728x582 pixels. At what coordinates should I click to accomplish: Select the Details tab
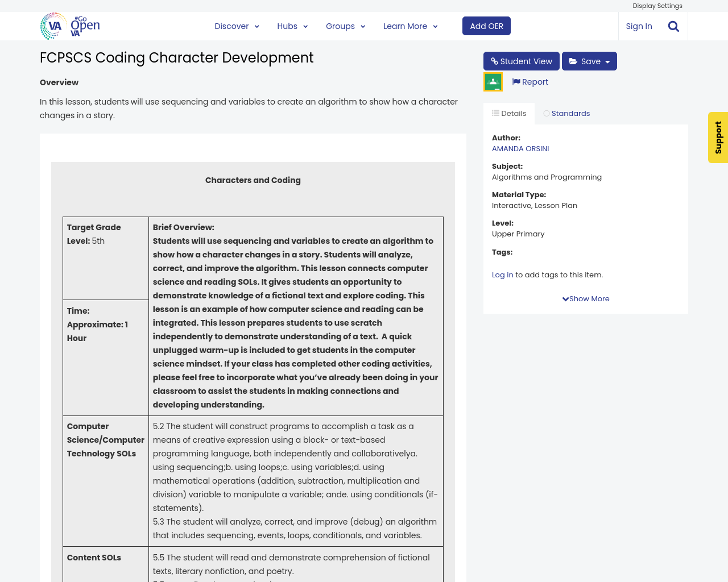509,114
